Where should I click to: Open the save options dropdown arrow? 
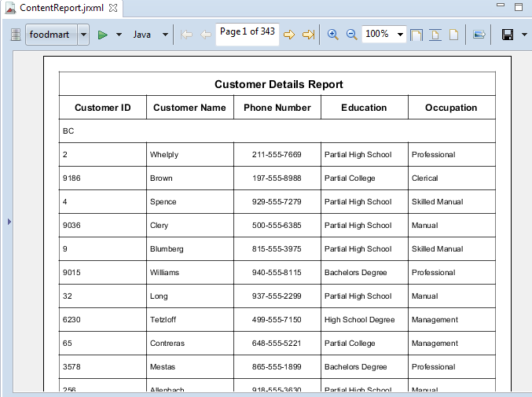(524, 35)
